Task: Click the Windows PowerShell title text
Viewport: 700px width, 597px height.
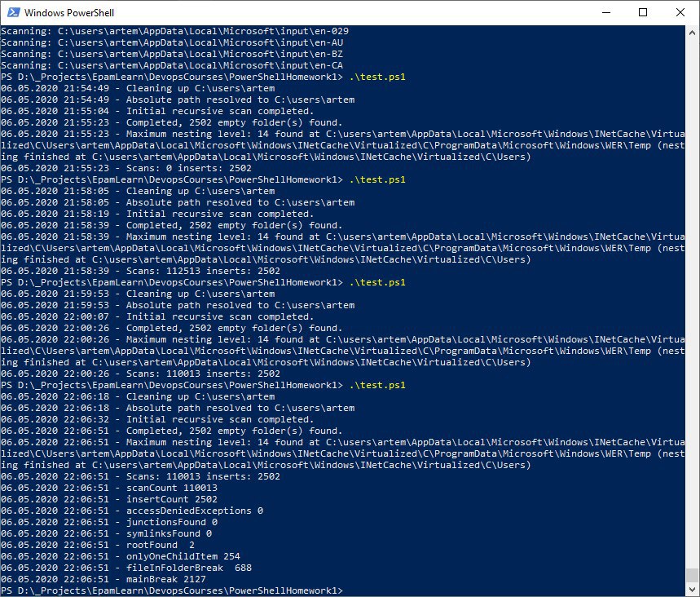Action: (69, 12)
